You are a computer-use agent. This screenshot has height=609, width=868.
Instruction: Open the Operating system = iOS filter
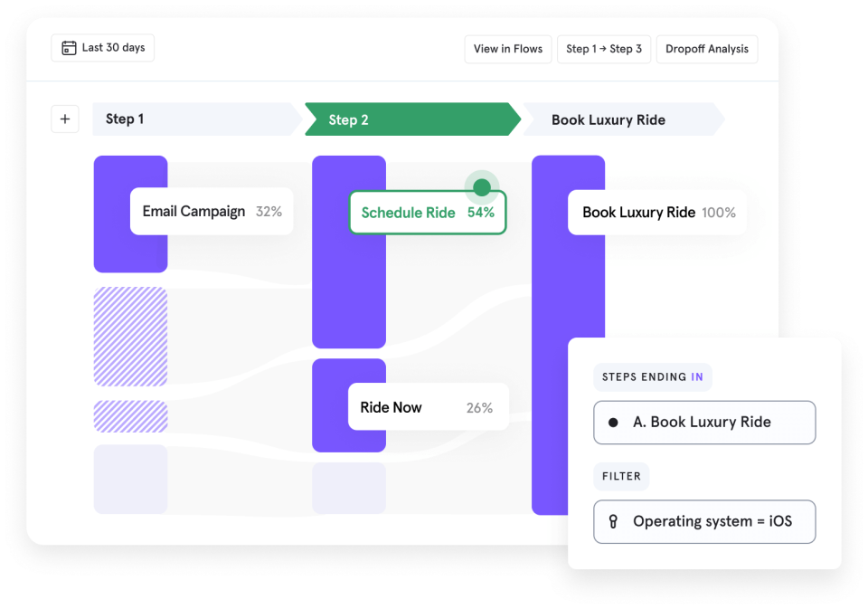click(x=704, y=521)
